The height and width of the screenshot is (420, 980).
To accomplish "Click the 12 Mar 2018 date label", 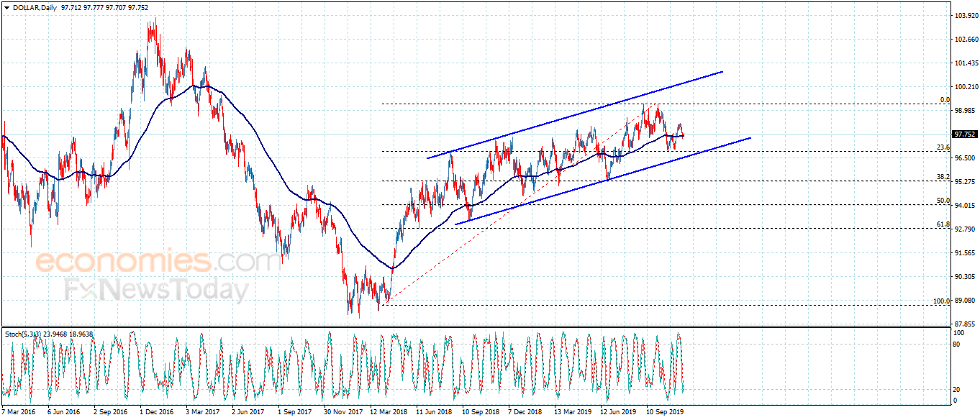I will (387, 413).
